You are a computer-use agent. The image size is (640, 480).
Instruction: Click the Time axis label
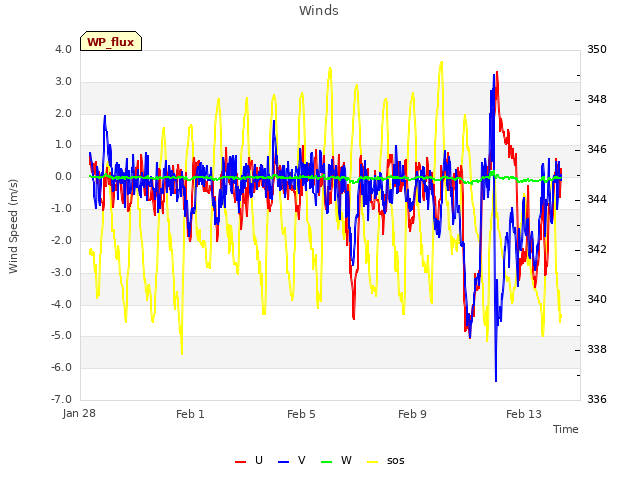566,429
